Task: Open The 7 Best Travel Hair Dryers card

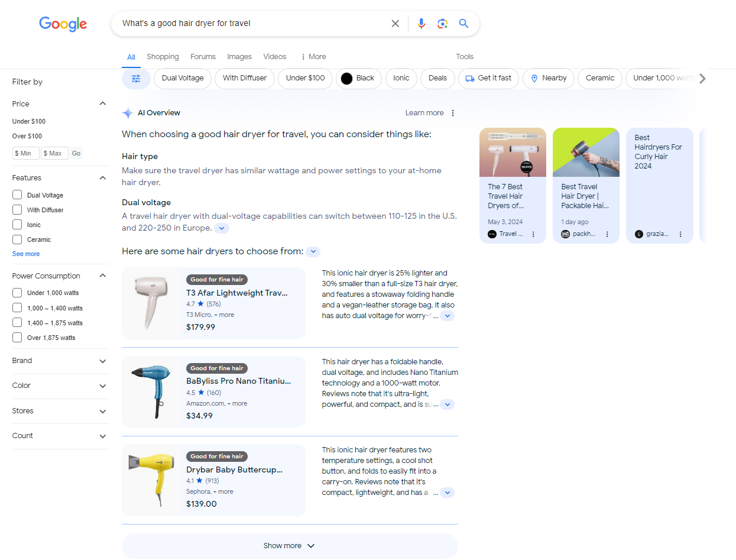Action: pyautogui.click(x=513, y=186)
